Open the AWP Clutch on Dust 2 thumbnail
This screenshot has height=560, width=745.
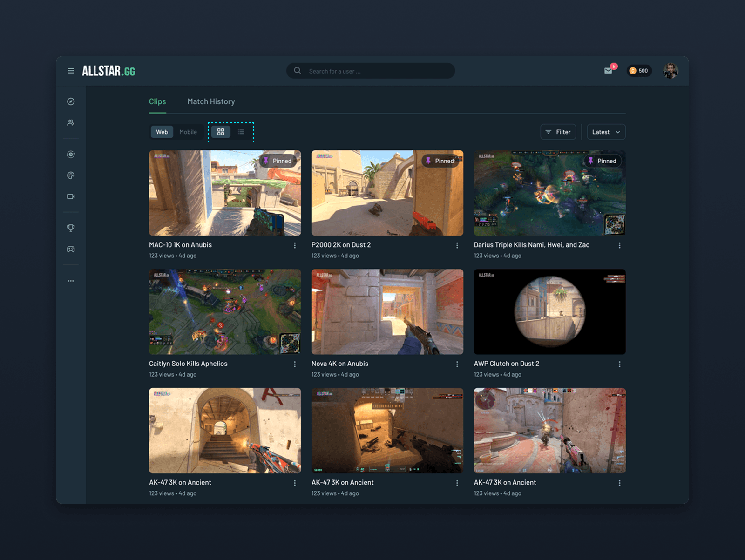pyautogui.click(x=550, y=311)
